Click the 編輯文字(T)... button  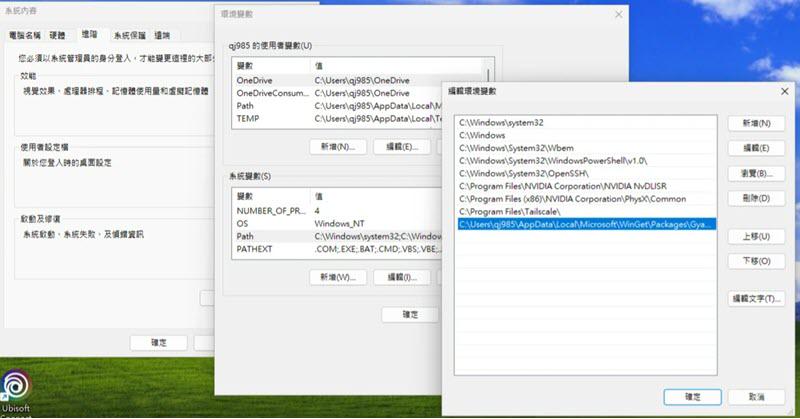point(756,299)
